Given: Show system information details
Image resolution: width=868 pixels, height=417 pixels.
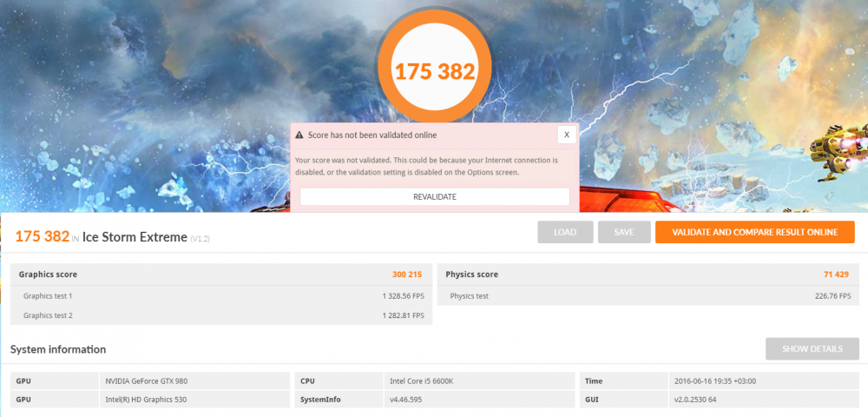Looking at the screenshot, I should (812, 349).
